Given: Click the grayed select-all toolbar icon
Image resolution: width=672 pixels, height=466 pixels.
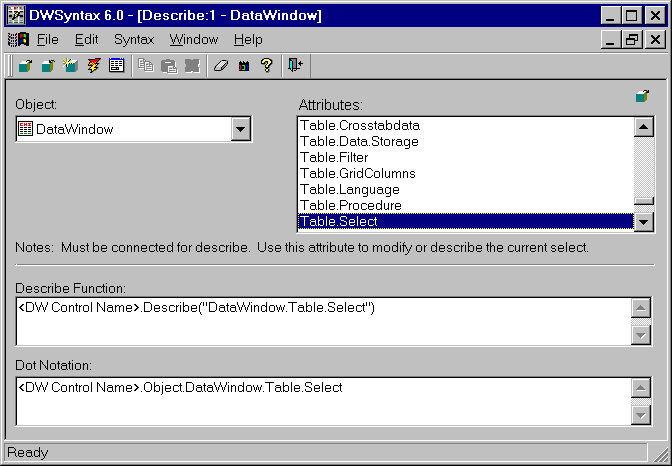Looking at the screenshot, I should point(192,66).
